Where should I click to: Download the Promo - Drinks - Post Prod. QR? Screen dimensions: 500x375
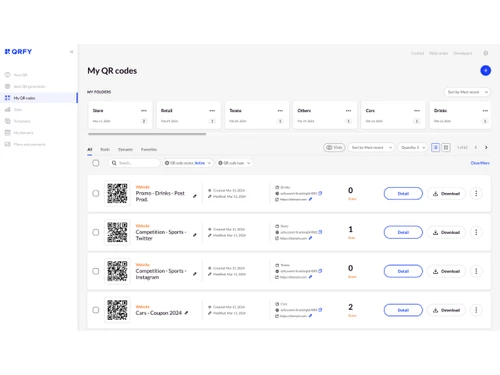click(446, 193)
